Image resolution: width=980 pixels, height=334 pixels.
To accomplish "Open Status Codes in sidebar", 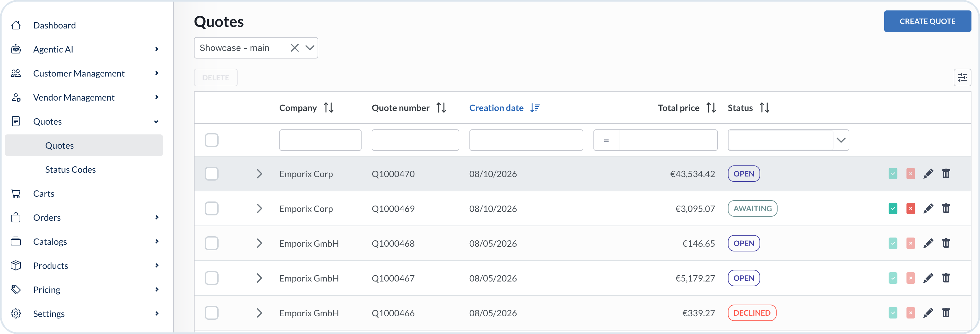I will [70, 169].
